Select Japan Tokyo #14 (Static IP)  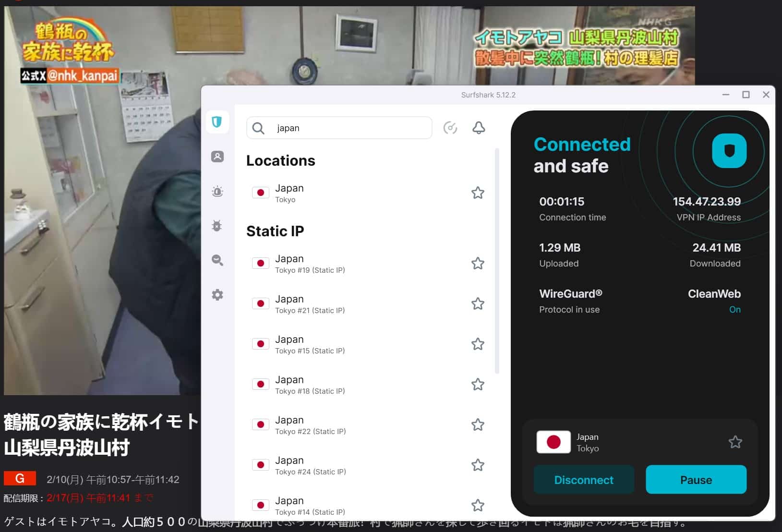coord(368,506)
